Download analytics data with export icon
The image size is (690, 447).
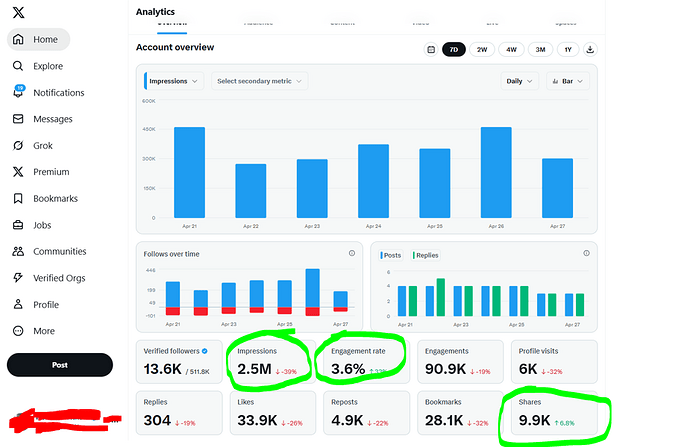(x=590, y=49)
